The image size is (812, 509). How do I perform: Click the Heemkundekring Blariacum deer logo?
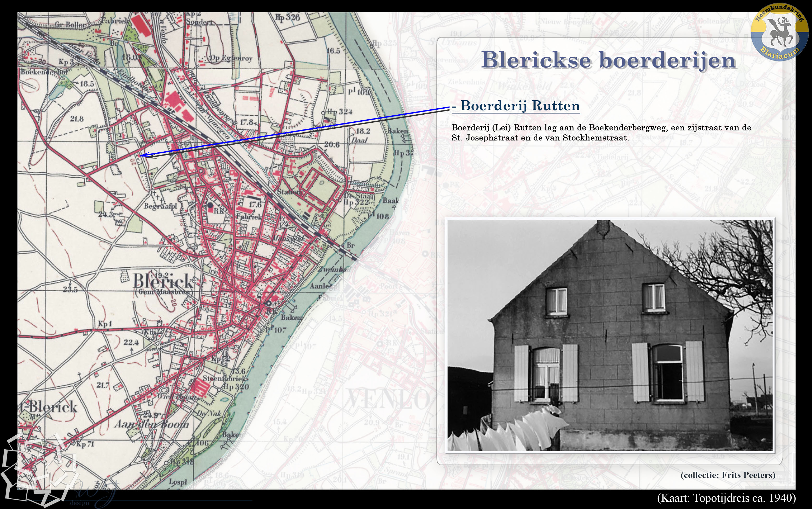click(x=779, y=32)
